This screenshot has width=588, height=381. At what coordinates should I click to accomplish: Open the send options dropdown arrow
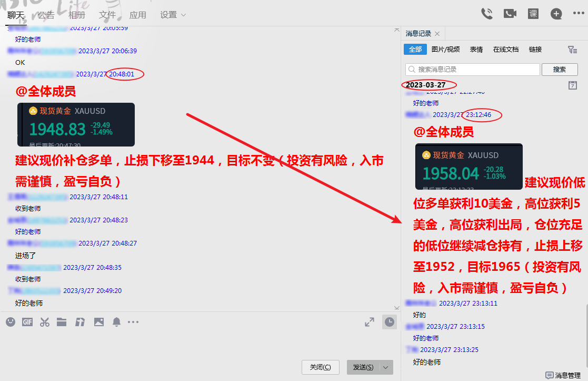tap(386, 367)
